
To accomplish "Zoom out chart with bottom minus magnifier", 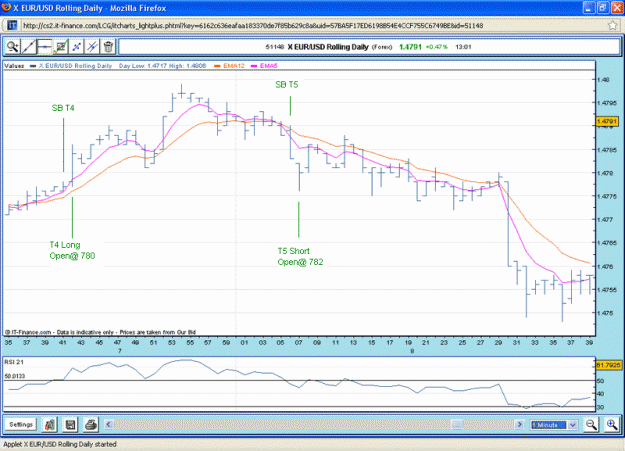I will (x=591, y=425).
